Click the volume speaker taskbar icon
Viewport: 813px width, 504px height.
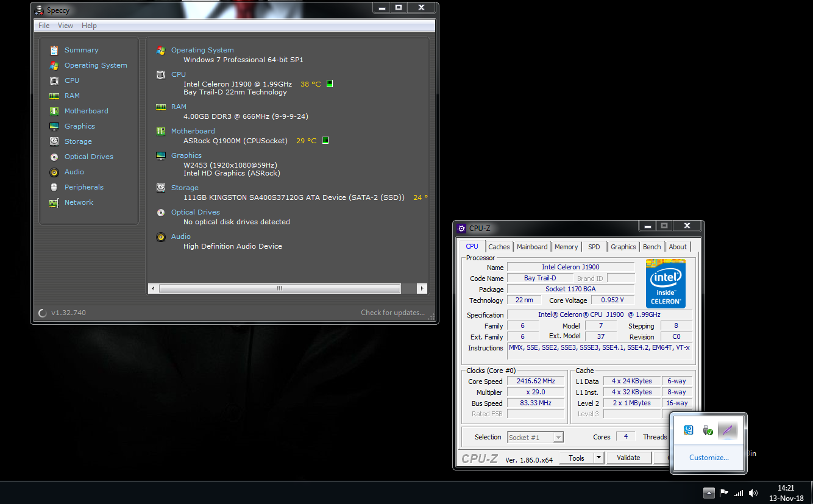tap(753, 492)
